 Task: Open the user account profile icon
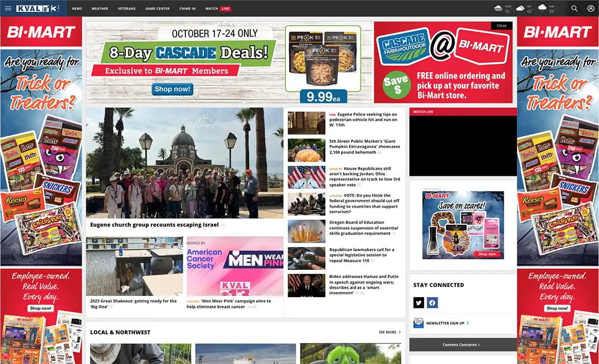tap(591, 8)
